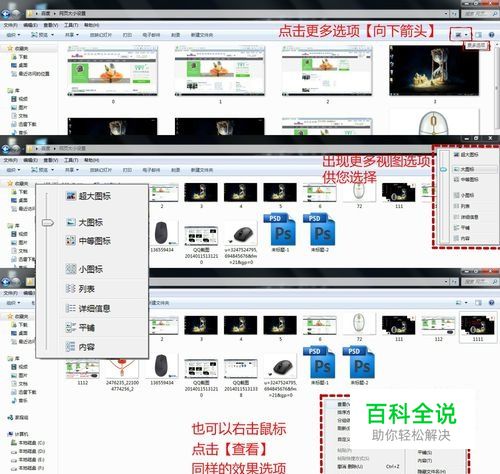
Task: Open 文件(F) menu in top Explorer window
Action: click(x=10, y=25)
